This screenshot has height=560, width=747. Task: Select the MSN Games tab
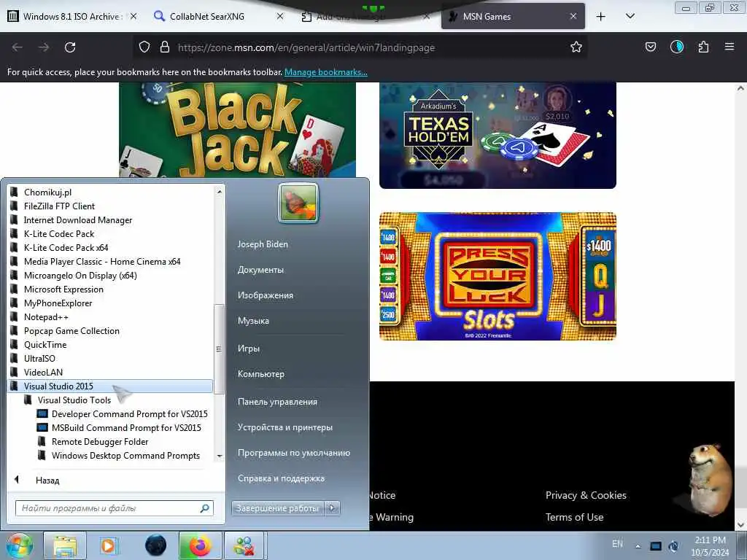[x=513, y=17]
